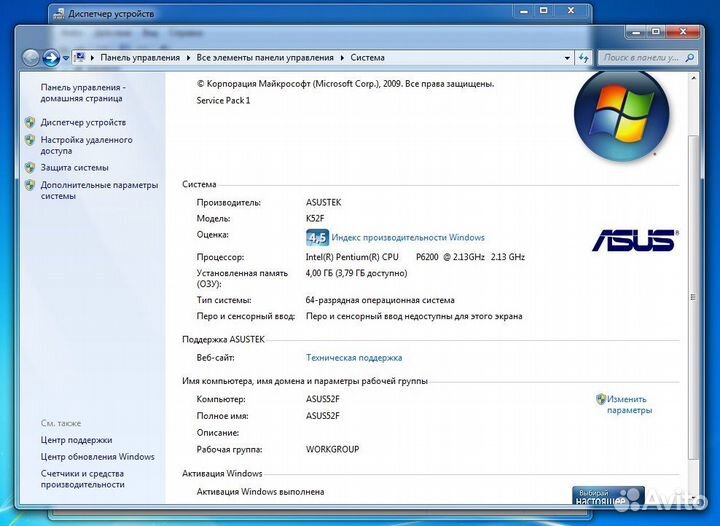This screenshot has width=720, height=526.
Task: Open 'Дополнительные параметры системы' link
Action: pyautogui.click(x=99, y=190)
